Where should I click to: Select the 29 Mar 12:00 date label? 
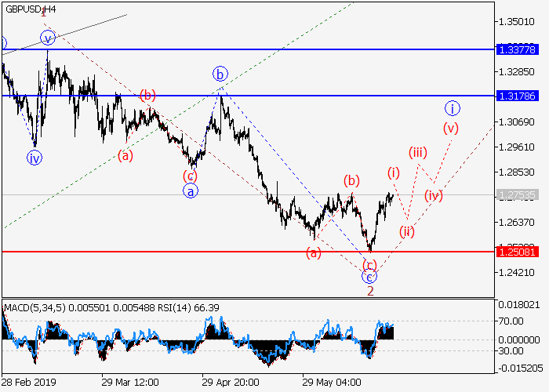[x=130, y=382]
